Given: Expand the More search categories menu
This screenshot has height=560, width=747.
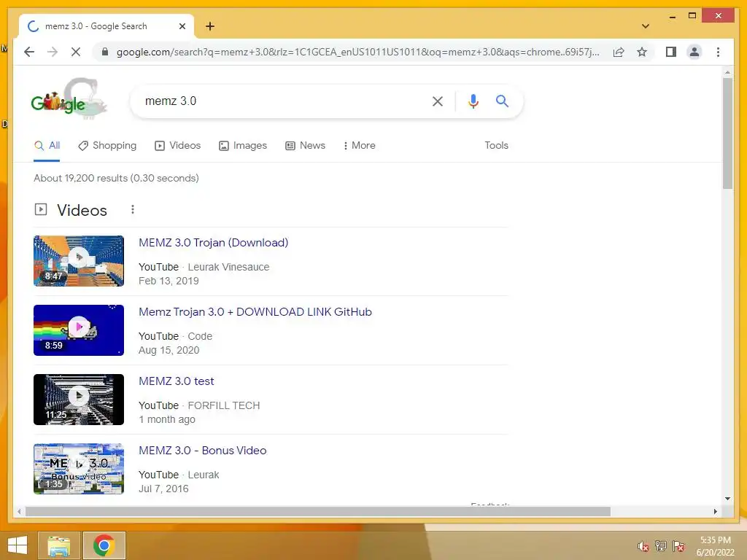Looking at the screenshot, I should coord(359,146).
